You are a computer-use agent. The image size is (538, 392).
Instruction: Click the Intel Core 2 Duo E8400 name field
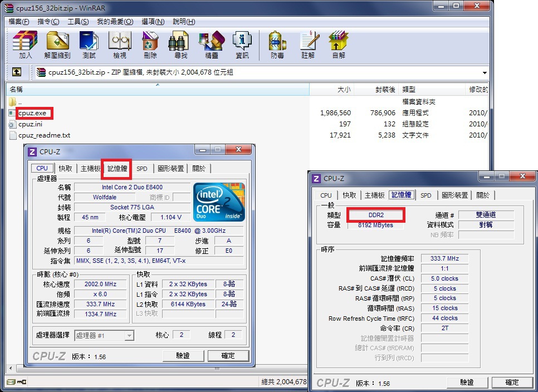(132, 187)
